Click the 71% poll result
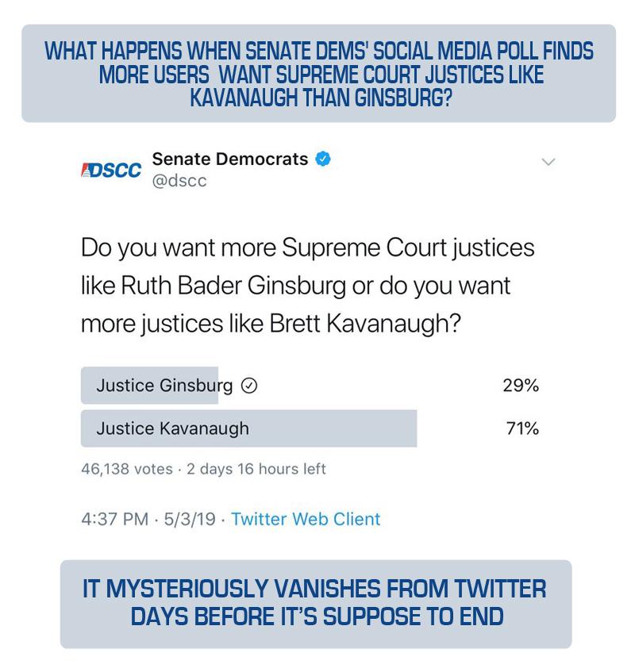635x672 pixels. [521, 428]
